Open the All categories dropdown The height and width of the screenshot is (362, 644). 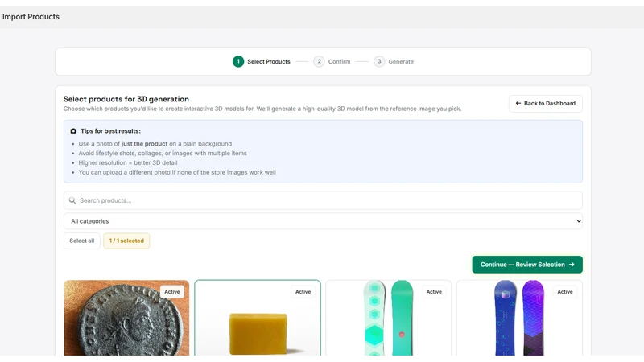point(323,221)
